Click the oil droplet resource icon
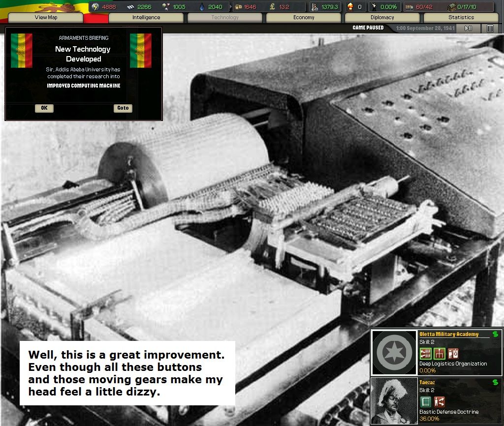Screen dimensions: 504x426 pyautogui.click(x=202, y=7)
